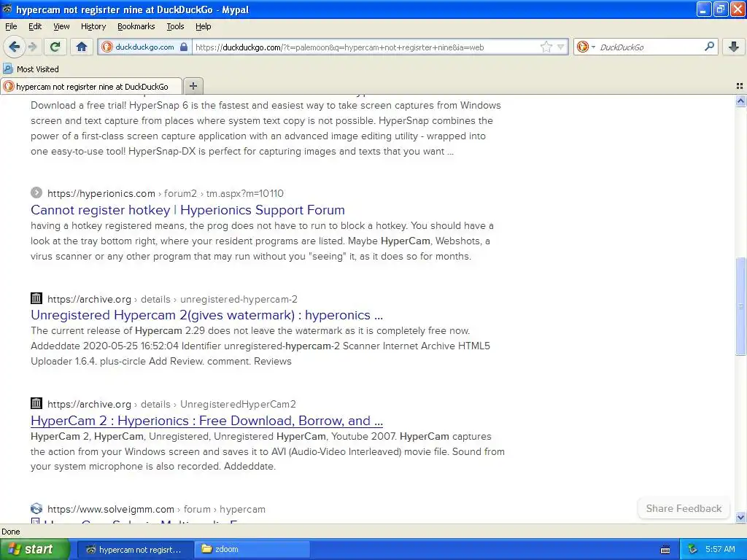747x560 pixels.
Task: Click the padlock site security icon
Action: [184, 47]
